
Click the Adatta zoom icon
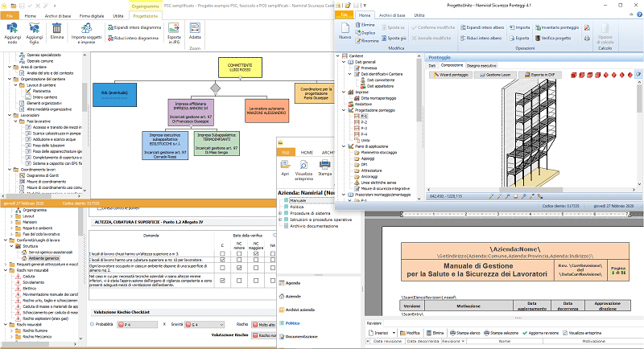[x=195, y=29]
